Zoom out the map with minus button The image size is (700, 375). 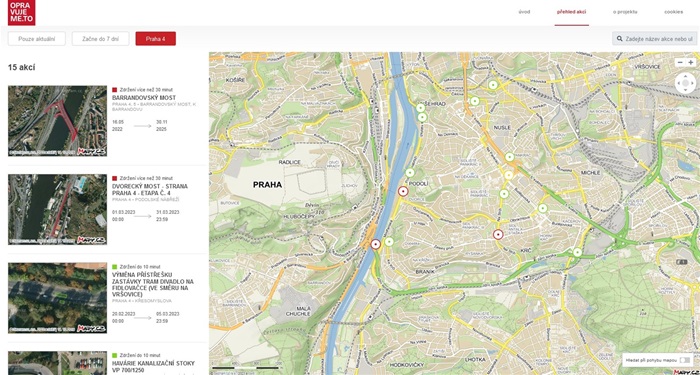(680, 62)
